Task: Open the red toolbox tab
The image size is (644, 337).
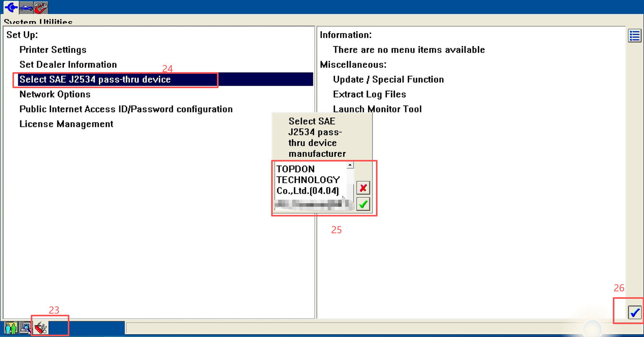Action: click(41, 7)
